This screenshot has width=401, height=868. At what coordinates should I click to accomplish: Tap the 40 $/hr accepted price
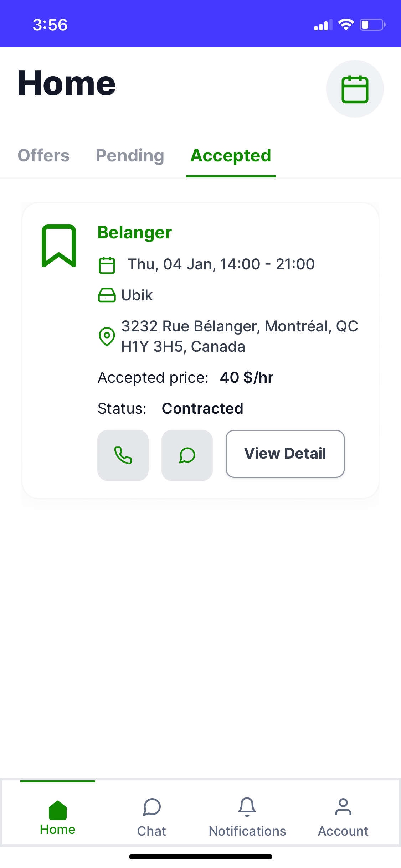247,378
